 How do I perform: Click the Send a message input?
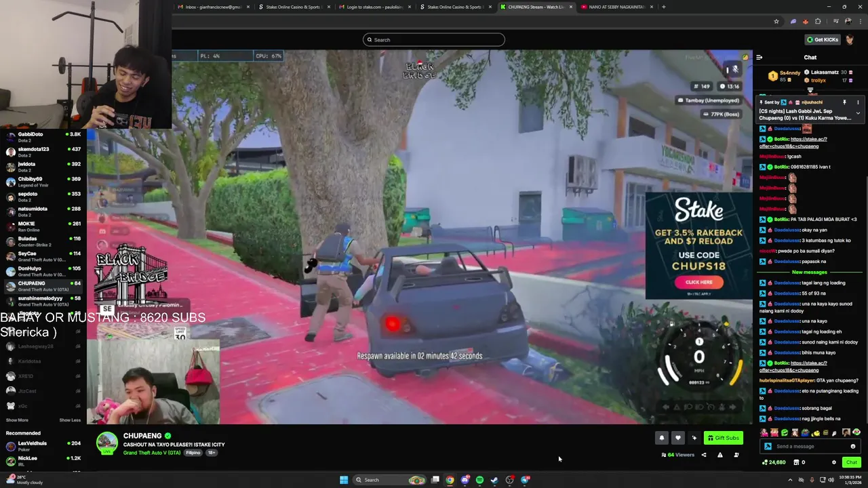click(810, 446)
